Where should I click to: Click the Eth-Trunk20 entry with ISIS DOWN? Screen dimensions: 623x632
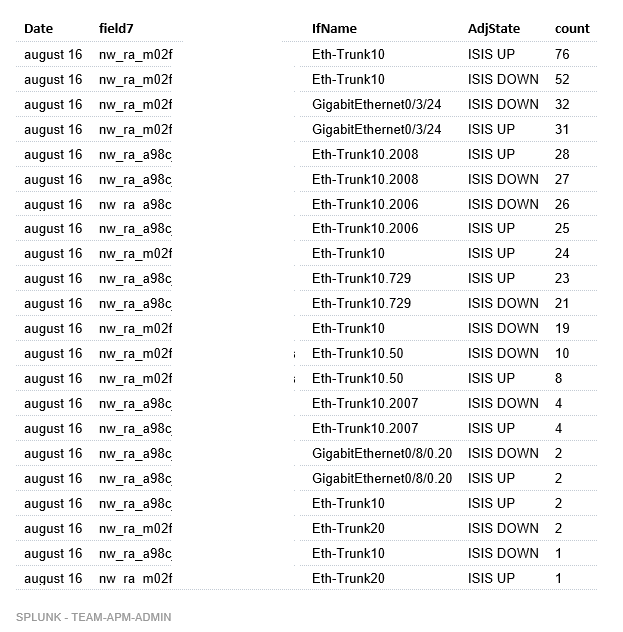click(348, 528)
